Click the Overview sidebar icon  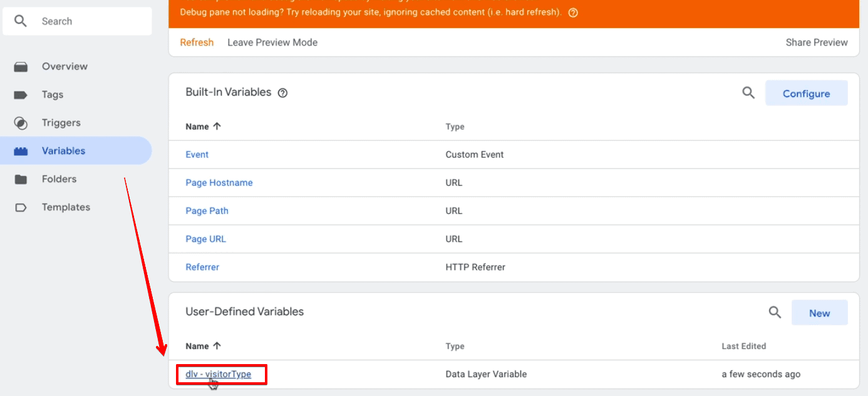click(21, 66)
